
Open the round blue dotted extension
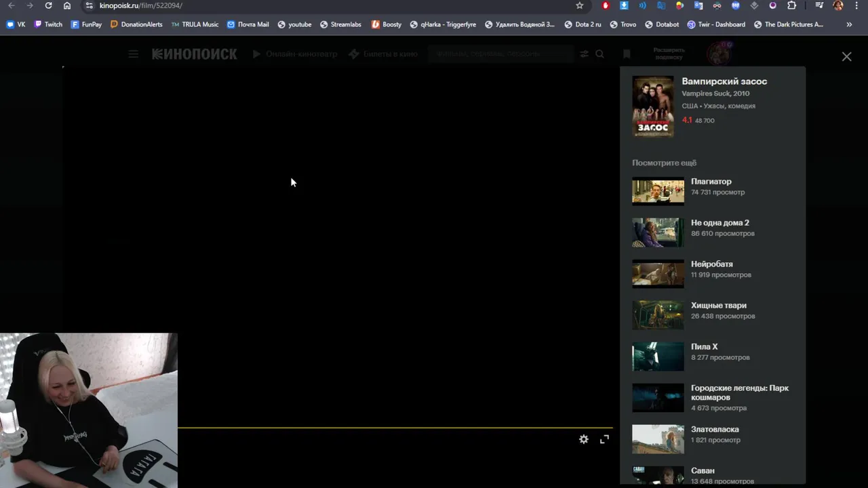coord(736,5)
